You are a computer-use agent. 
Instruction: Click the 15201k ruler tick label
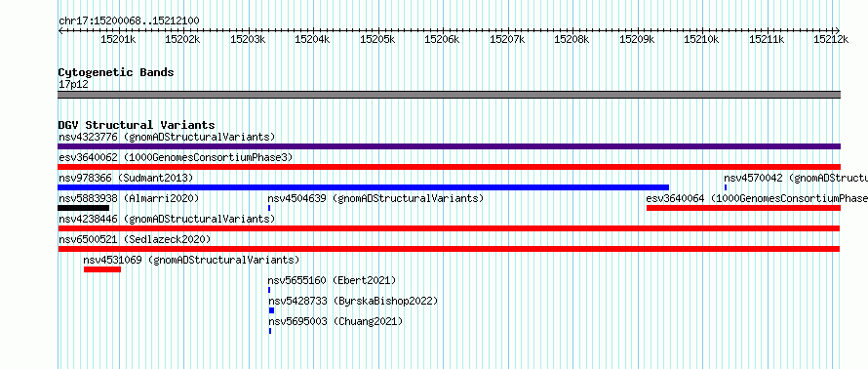pyautogui.click(x=118, y=39)
